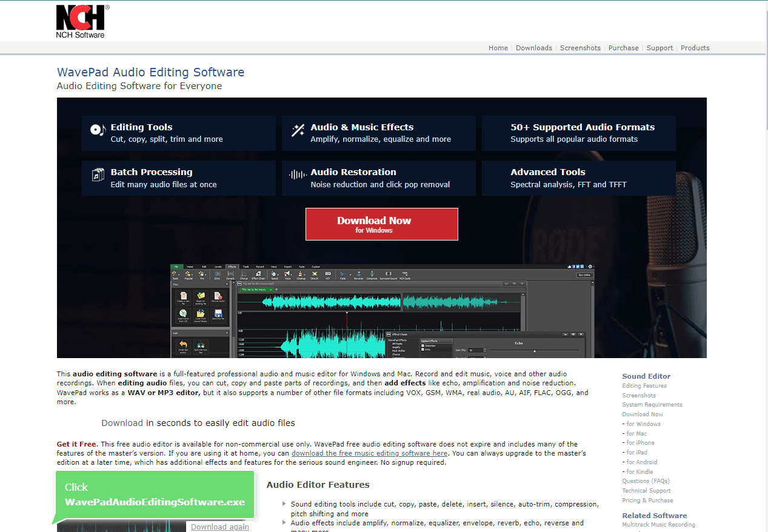
Task: Toggle the Distortion checkbox in Applied Effects
Action: point(422,345)
